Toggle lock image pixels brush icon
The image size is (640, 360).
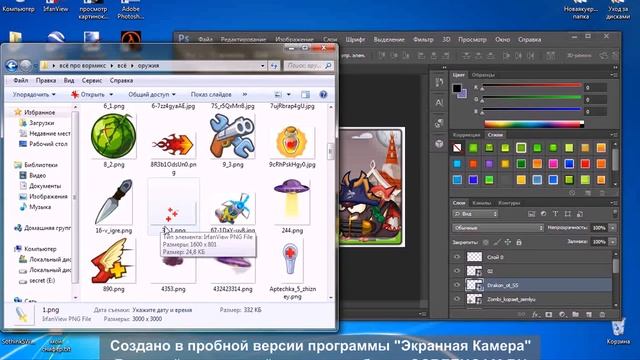pos(496,242)
